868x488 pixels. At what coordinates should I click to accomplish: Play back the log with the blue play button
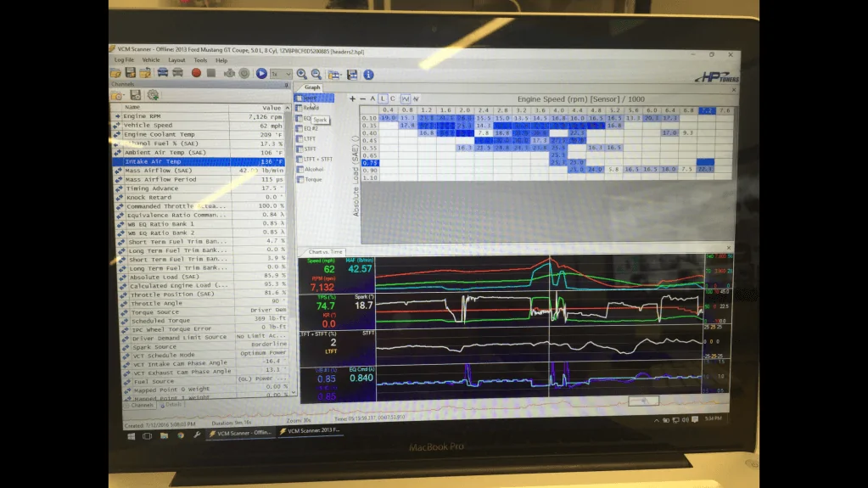click(x=261, y=74)
